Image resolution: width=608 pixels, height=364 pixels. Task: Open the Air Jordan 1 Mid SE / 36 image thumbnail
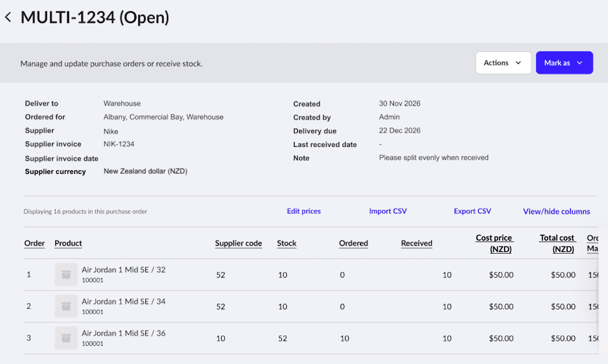tap(66, 338)
